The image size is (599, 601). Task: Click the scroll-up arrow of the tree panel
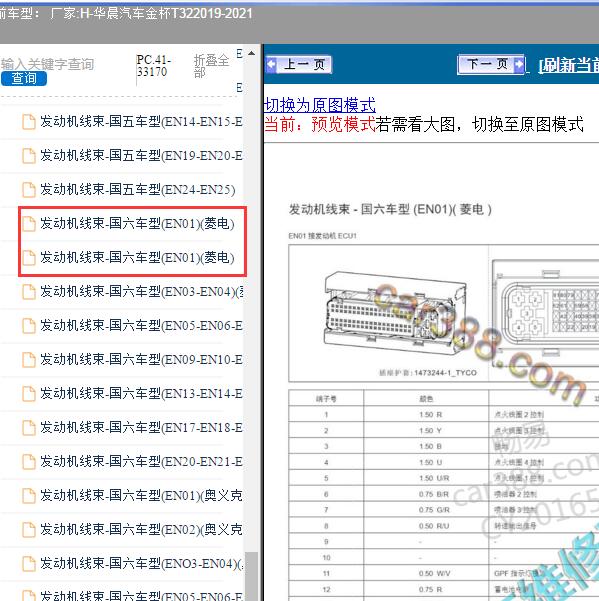click(x=251, y=53)
